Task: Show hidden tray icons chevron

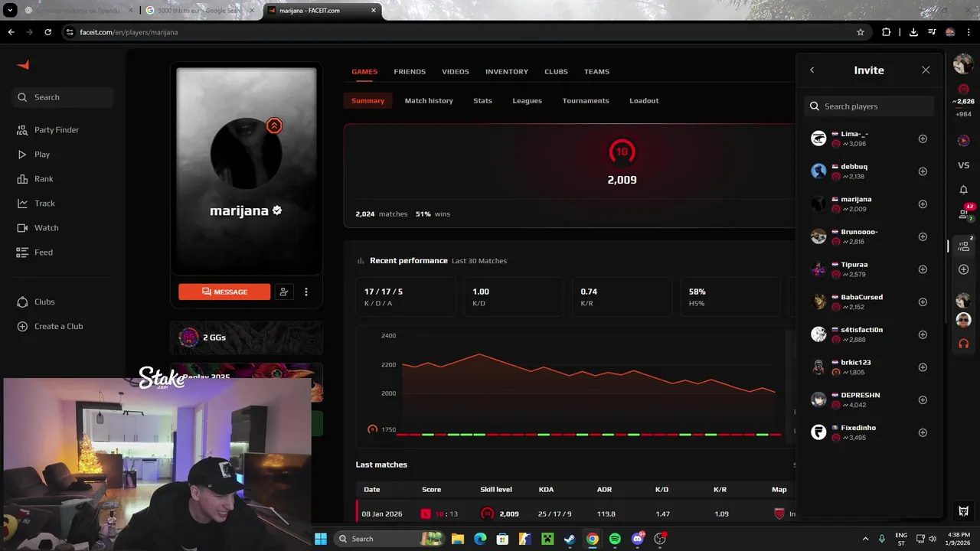Action: pyautogui.click(x=866, y=539)
